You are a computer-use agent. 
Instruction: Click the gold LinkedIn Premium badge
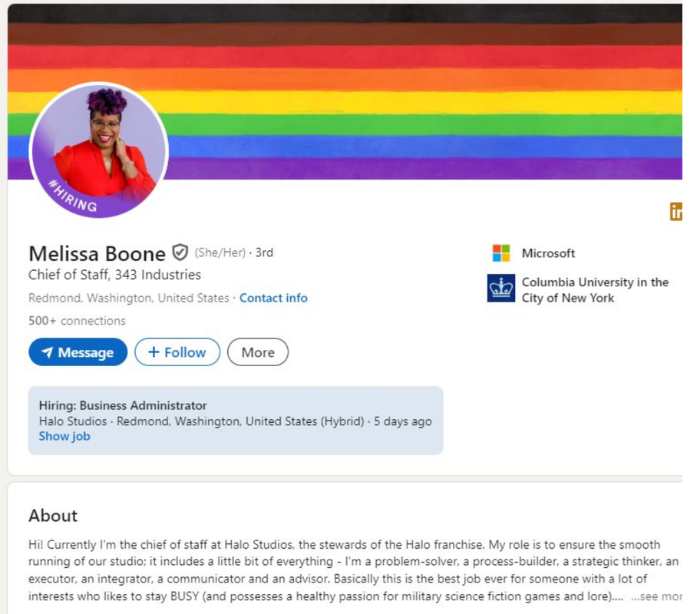pyautogui.click(x=676, y=212)
